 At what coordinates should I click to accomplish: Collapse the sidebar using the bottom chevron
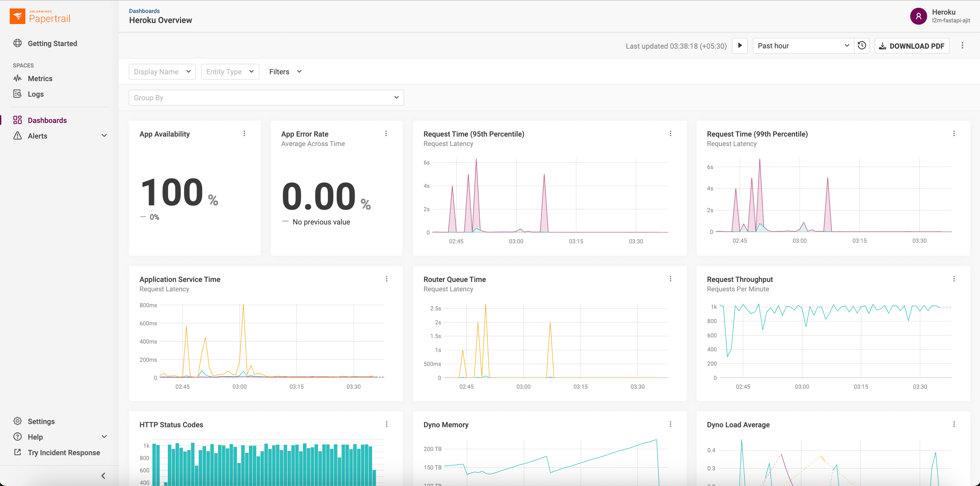pos(103,475)
